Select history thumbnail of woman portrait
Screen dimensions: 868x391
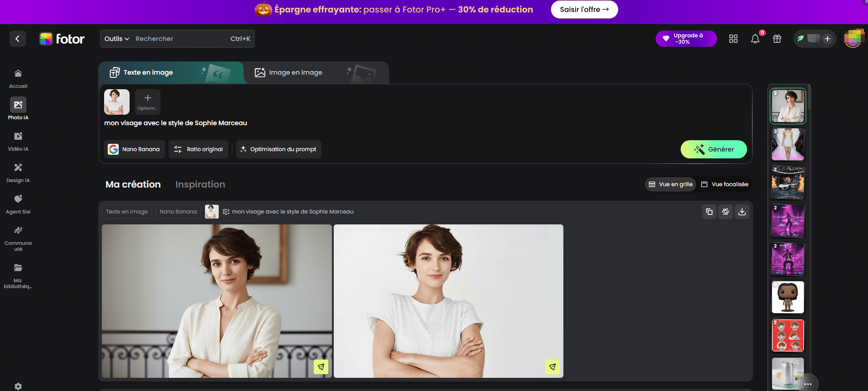[788, 106]
